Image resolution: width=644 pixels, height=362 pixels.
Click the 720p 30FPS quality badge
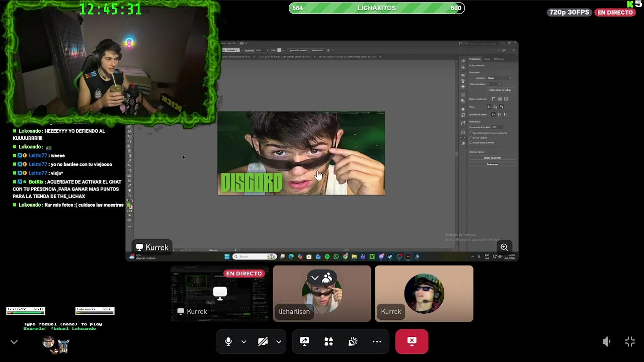(569, 12)
